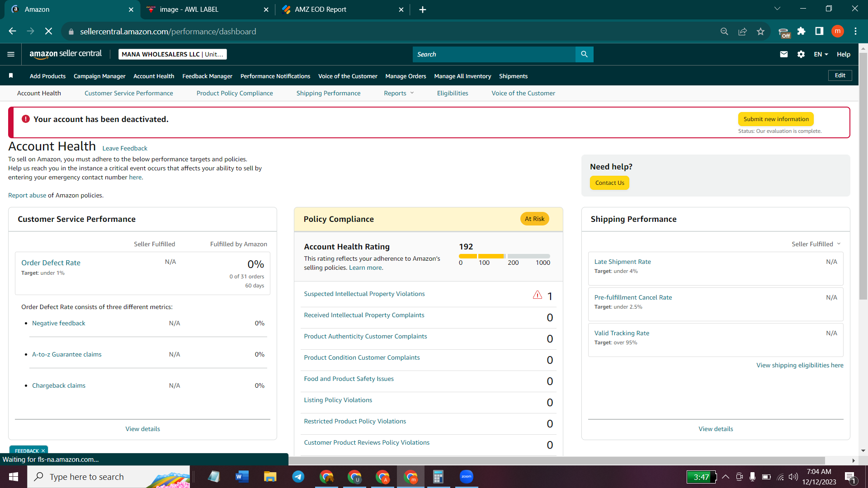Screen dimensions: 868x488
Task: Select the Product Policy Compliance tab
Action: (x=235, y=93)
